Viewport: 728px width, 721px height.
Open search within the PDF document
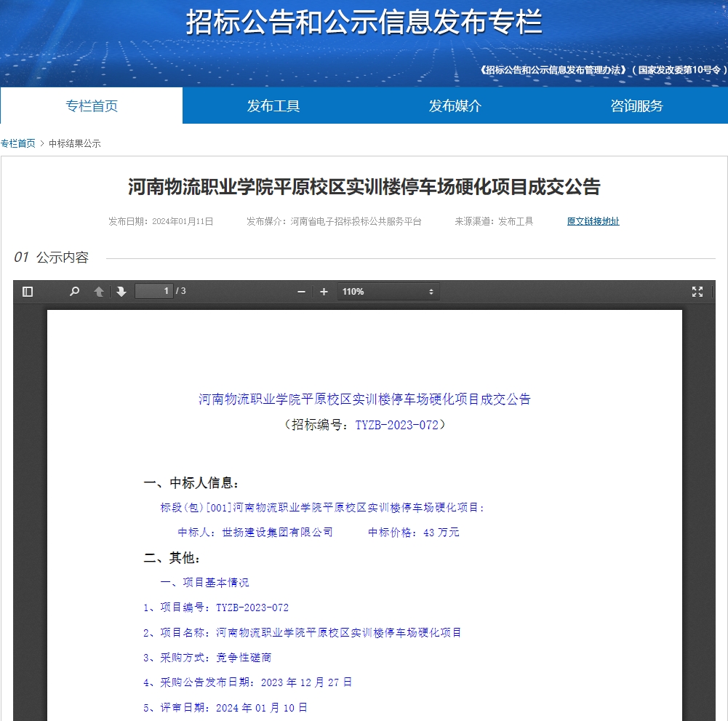click(73, 291)
